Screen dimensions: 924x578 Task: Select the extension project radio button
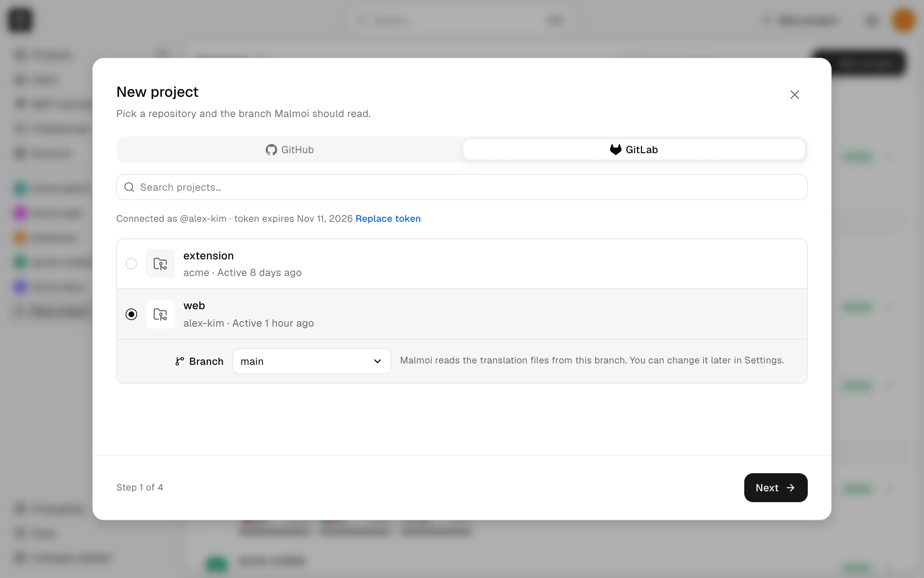point(131,264)
